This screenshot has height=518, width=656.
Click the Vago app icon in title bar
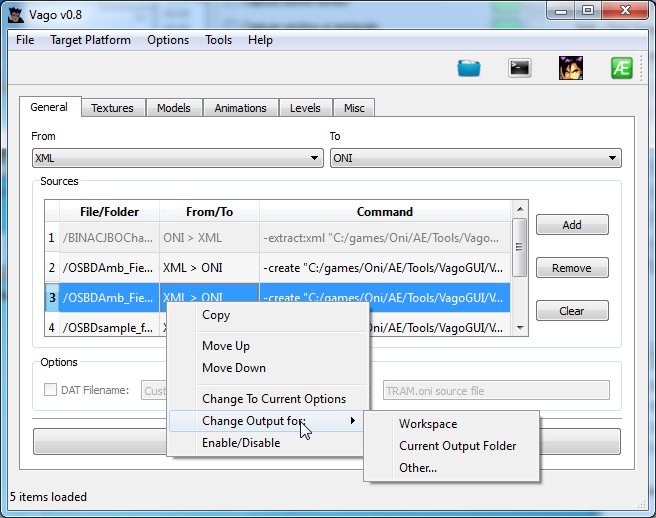[16, 15]
